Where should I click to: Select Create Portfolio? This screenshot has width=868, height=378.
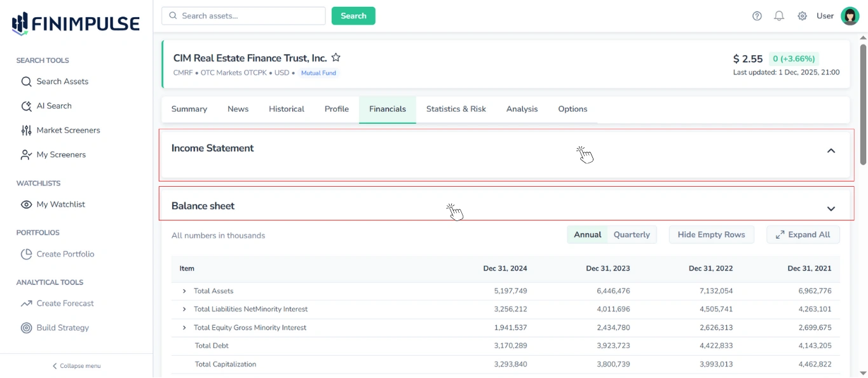(x=65, y=253)
